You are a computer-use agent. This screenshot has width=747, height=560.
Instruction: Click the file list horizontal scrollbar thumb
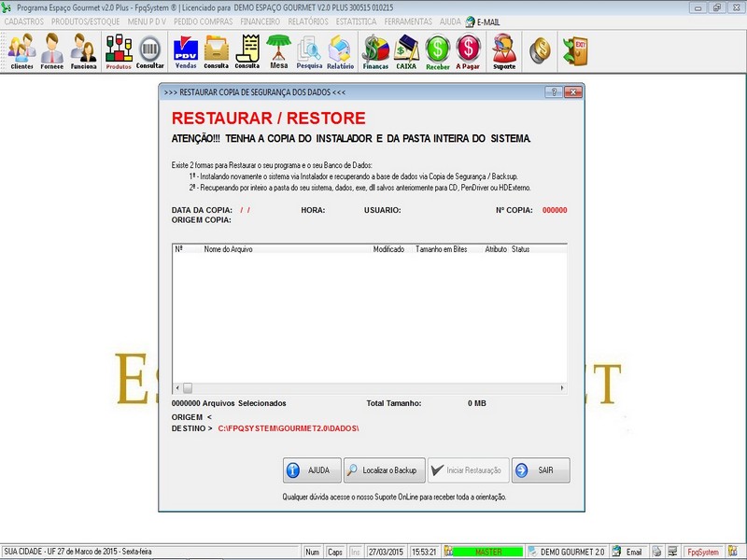[x=188, y=388]
